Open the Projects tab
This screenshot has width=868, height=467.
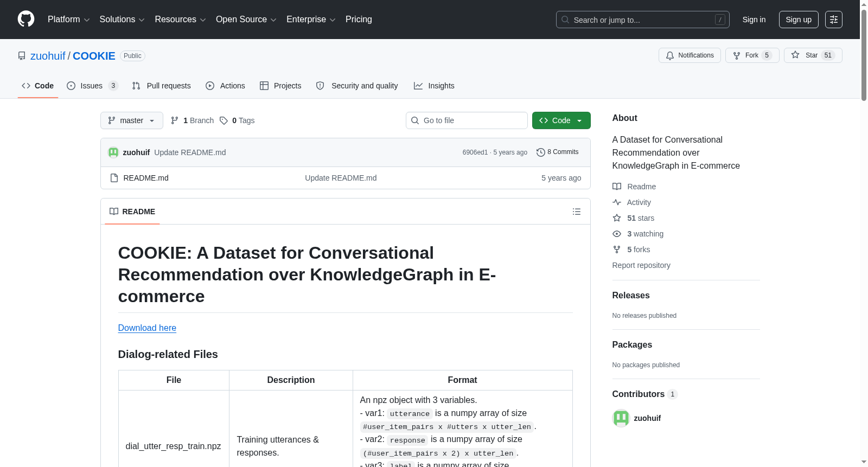[x=280, y=86]
